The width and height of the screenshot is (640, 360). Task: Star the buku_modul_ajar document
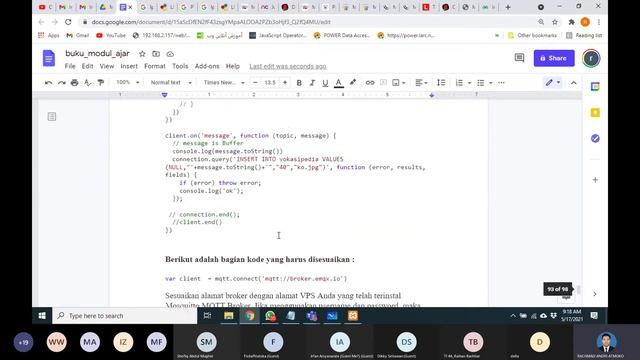tap(142, 54)
